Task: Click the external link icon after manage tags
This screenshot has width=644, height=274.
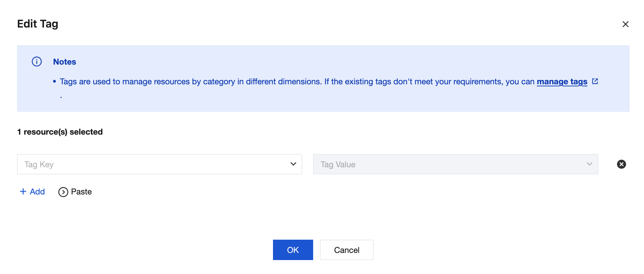Action: click(595, 81)
